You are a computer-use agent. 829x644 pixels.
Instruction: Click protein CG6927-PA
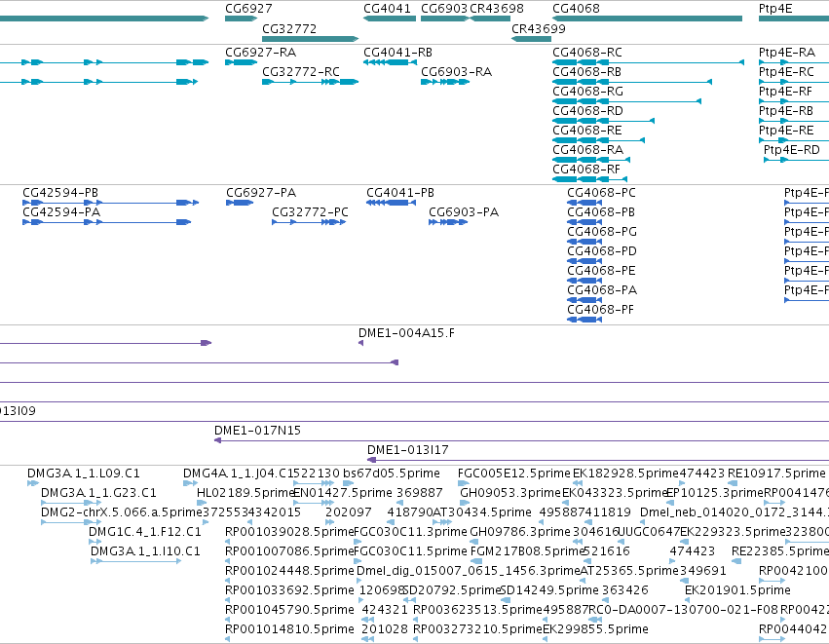click(x=261, y=193)
